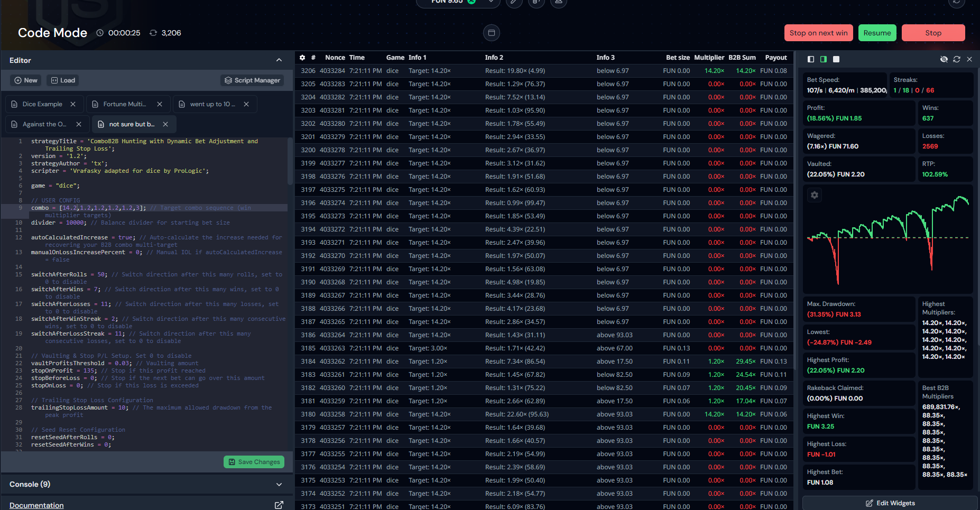Open the FUN balance dropdown arrow
This screenshot has width=980, height=510.
[491, 2]
